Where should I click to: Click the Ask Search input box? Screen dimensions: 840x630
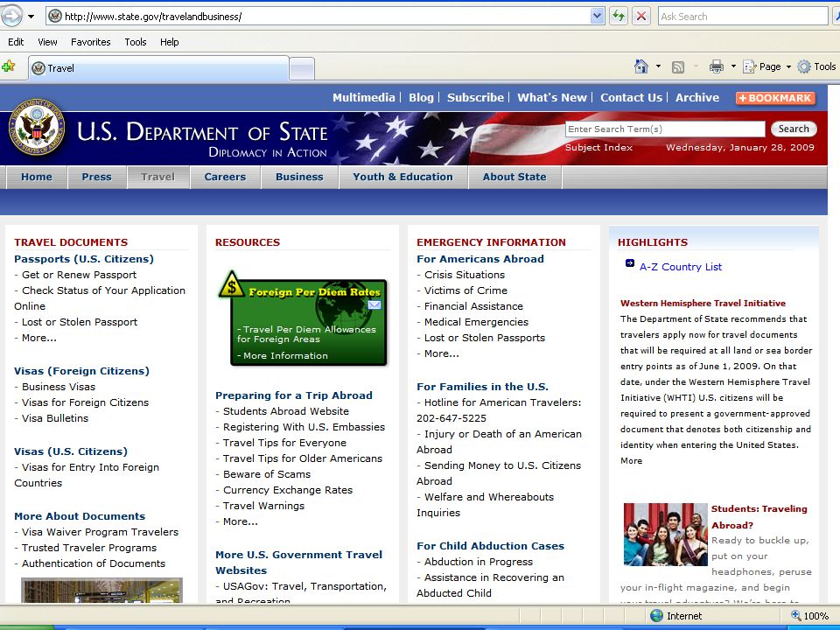pos(743,17)
